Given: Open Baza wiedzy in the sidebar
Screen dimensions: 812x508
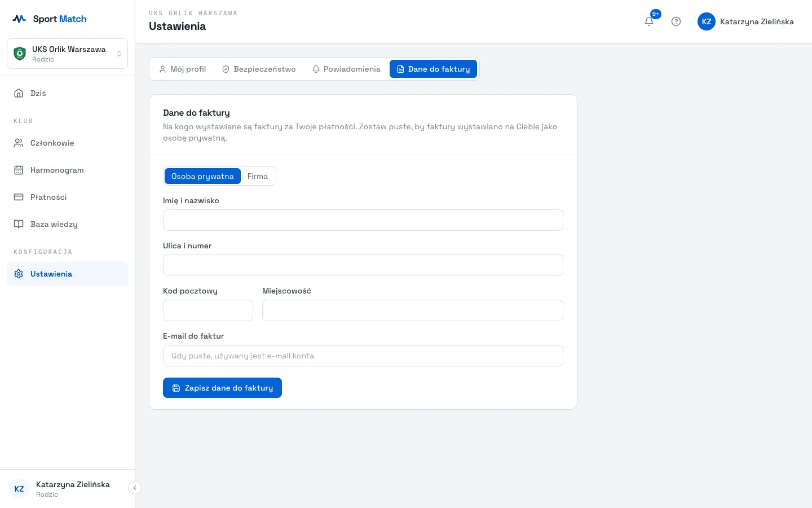Looking at the screenshot, I should click(x=68, y=224).
